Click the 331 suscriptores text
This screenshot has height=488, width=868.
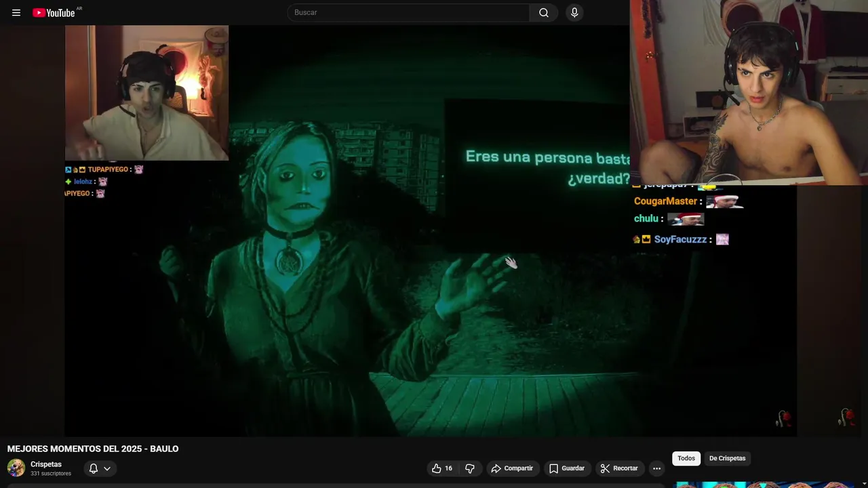(x=51, y=474)
